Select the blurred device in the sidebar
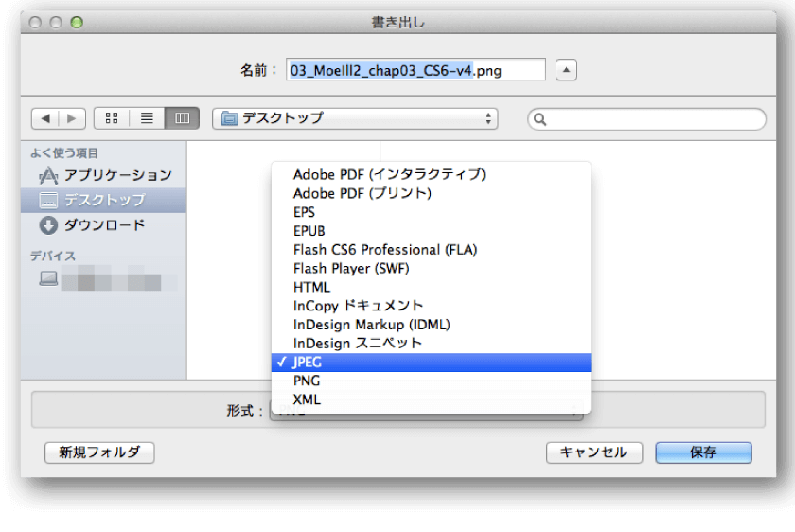This screenshot has height=532, width=795. [x=104, y=279]
